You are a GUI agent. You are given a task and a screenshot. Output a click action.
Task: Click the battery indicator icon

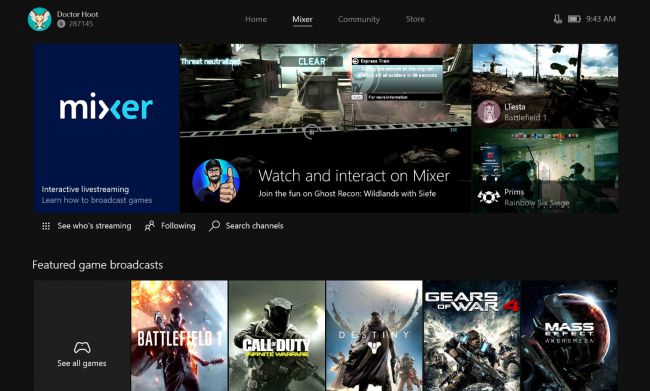pyautogui.click(x=574, y=19)
